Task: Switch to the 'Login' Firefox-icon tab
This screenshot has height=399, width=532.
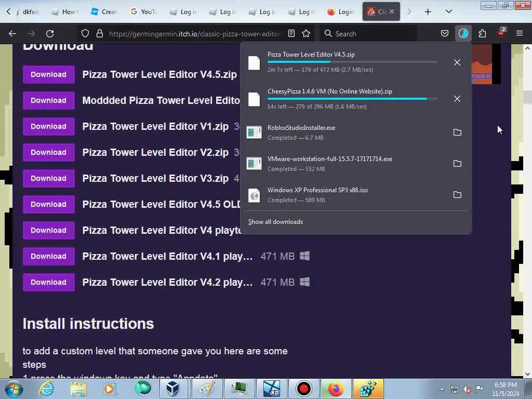Action: click(x=341, y=11)
